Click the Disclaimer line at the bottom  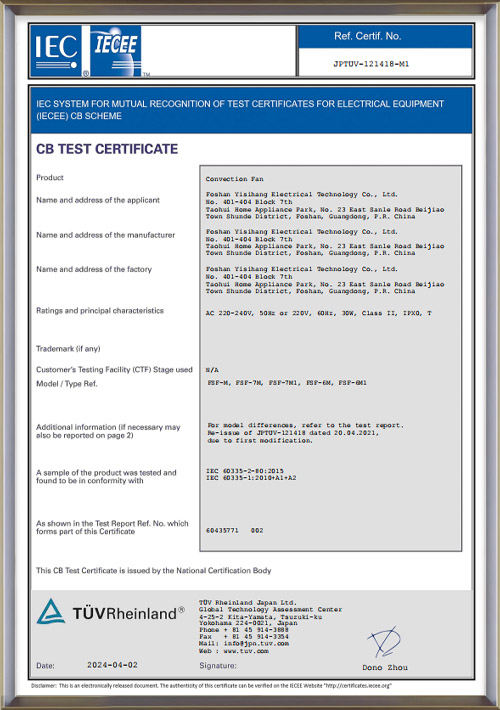[x=211, y=686]
